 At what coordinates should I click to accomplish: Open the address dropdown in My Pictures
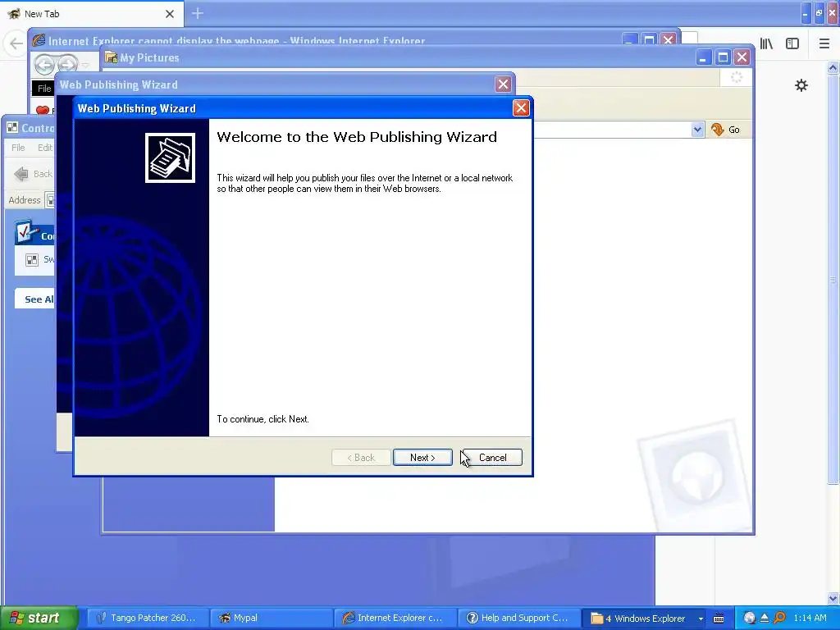point(697,130)
